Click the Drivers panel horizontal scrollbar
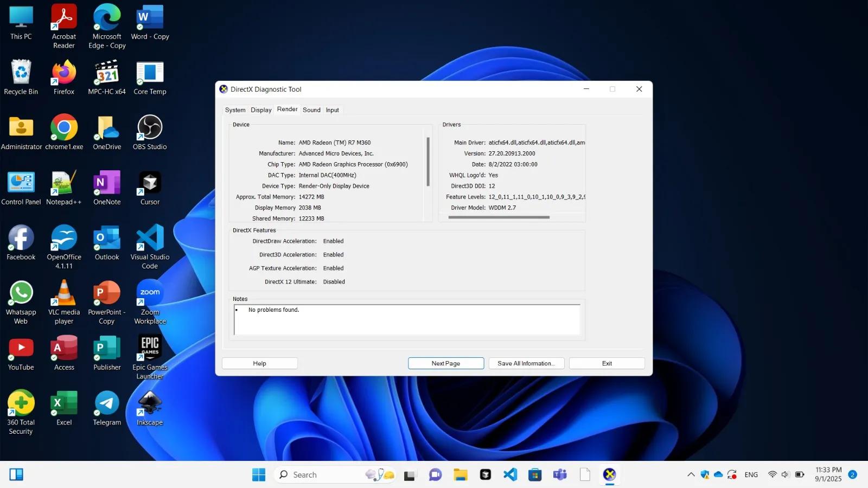The image size is (868, 488). pos(499,217)
